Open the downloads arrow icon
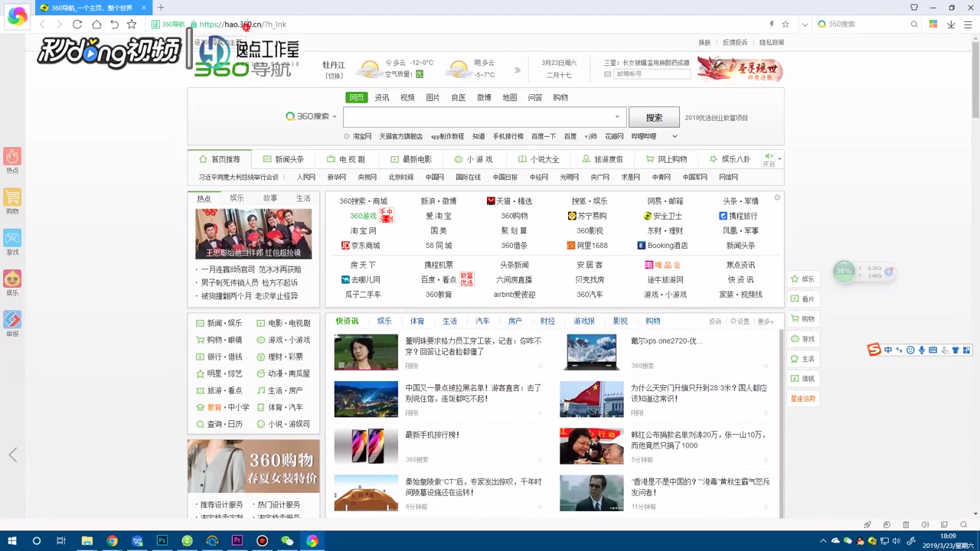This screenshot has height=551, width=980. click(951, 24)
